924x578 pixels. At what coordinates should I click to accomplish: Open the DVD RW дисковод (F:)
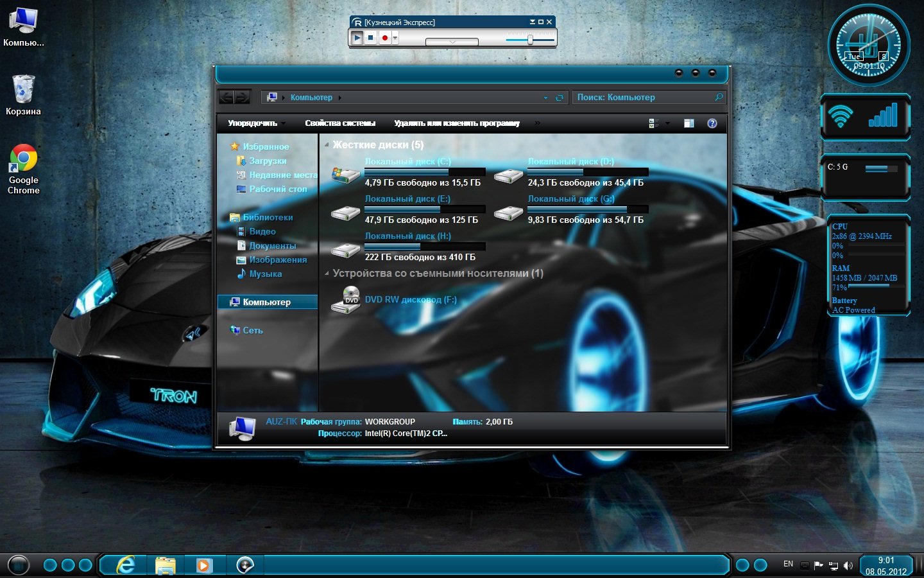(x=411, y=299)
